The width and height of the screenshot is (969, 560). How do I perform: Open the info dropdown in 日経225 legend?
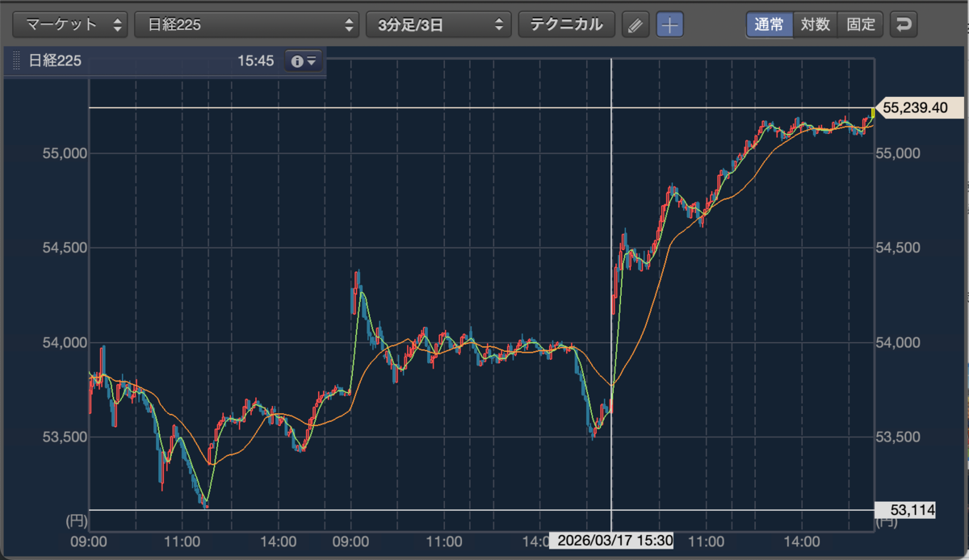click(x=304, y=61)
